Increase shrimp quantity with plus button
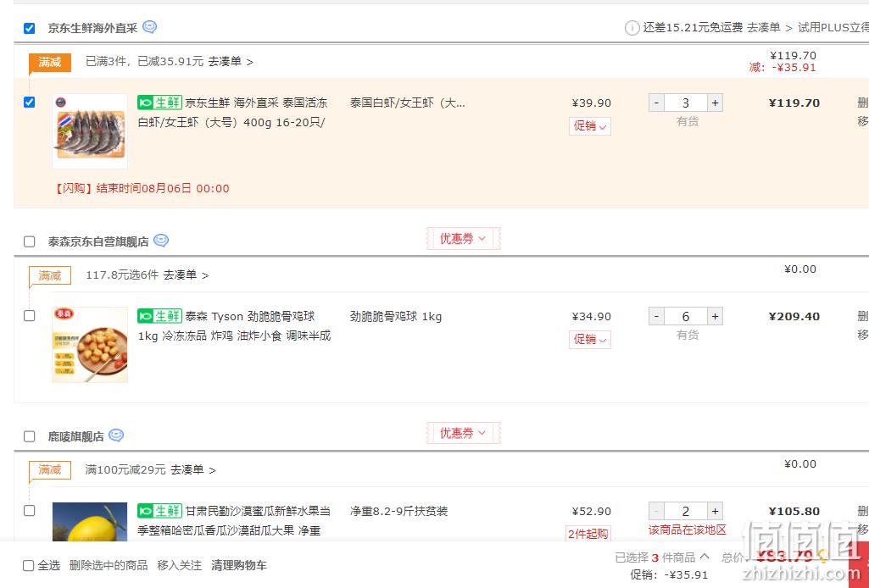The image size is (869, 588). click(715, 103)
